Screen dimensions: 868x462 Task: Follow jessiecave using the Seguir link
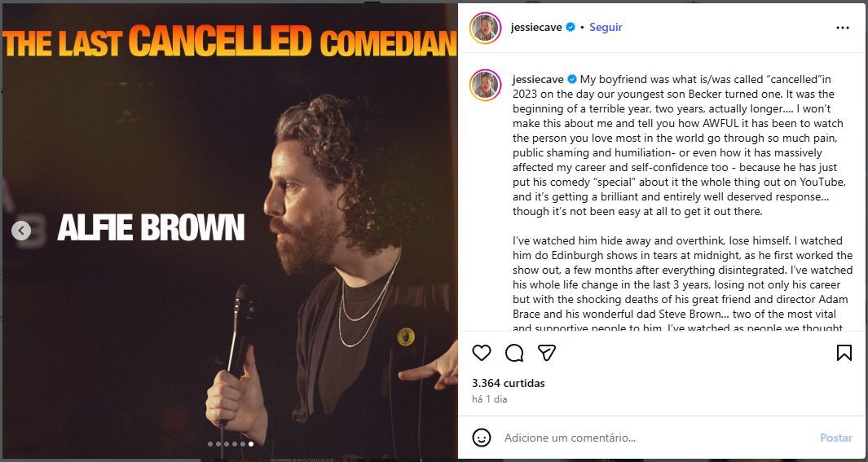606,27
